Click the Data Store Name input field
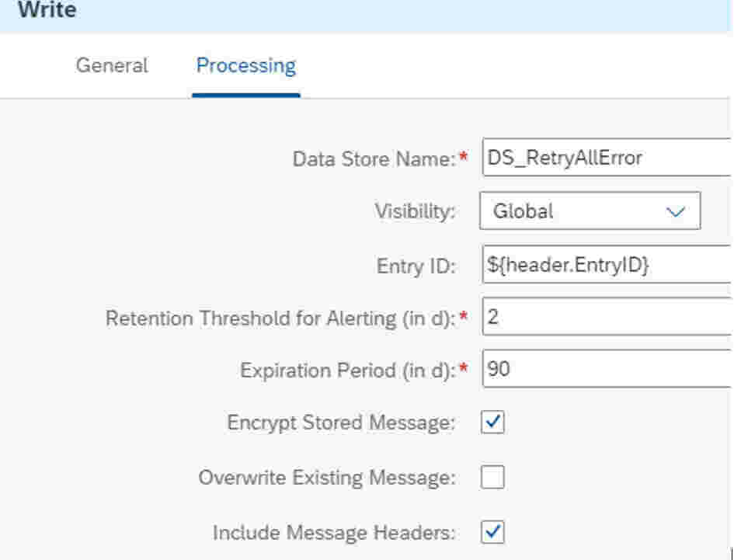Viewport: 734px width, 560px height. pyautogui.click(x=607, y=158)
